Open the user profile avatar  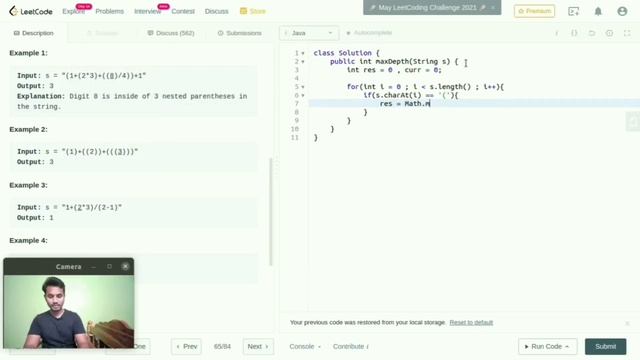pos(622,11)
